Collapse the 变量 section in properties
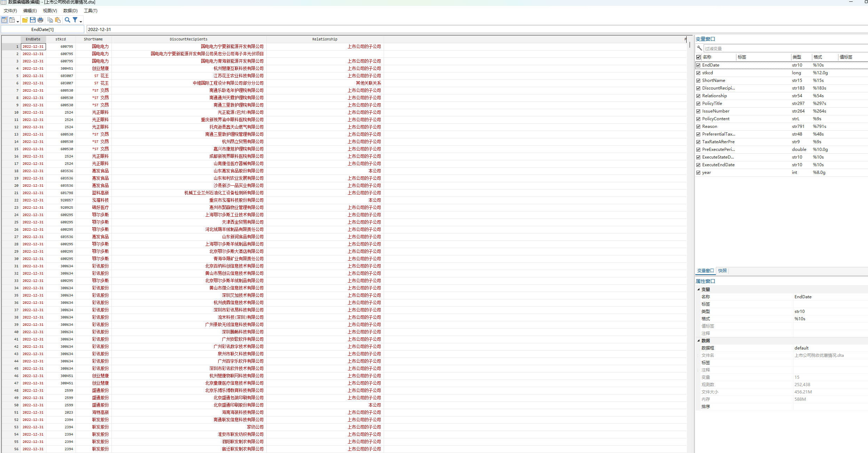 click(698, 289)
